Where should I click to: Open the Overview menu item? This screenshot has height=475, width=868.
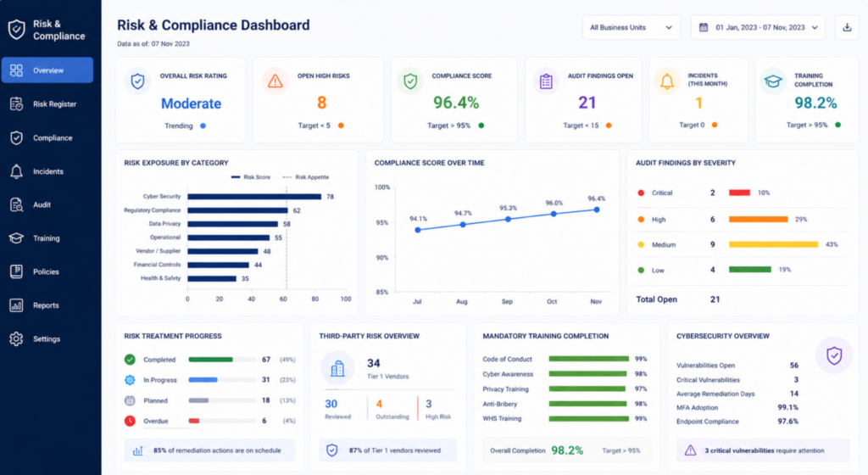[47, 70]
